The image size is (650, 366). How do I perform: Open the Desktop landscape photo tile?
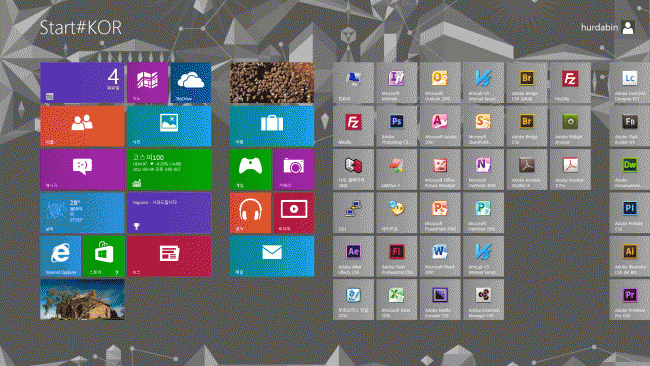pyautogui.click(x=82, y=299)
